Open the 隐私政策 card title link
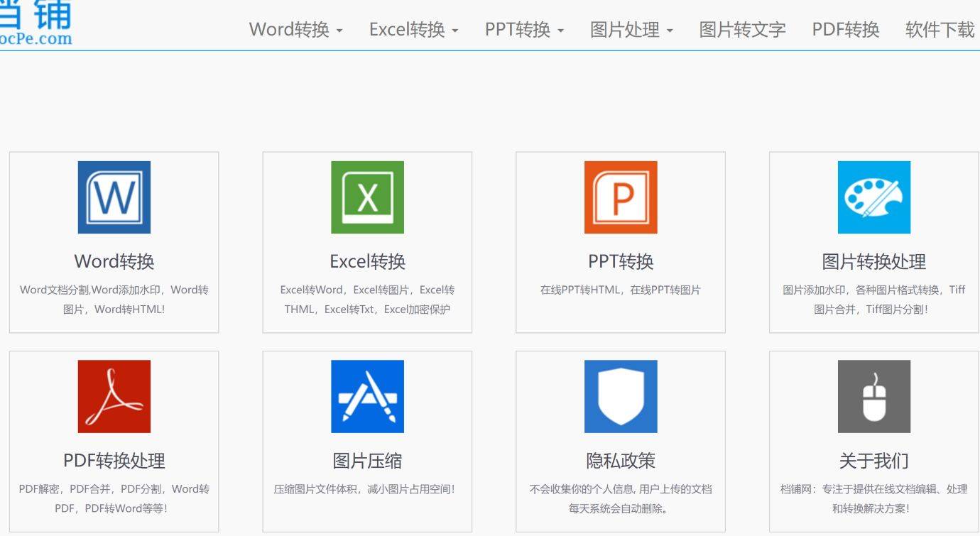This screenshot has height=536, width=980. [621, 461]
